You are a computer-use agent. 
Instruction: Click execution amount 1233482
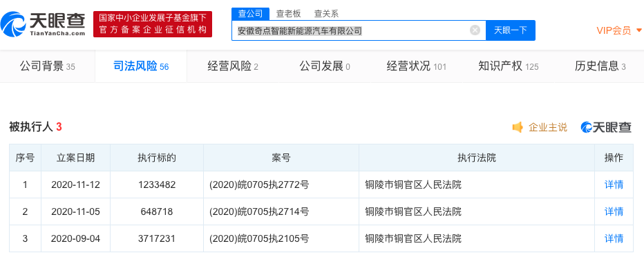pos(156,185)
